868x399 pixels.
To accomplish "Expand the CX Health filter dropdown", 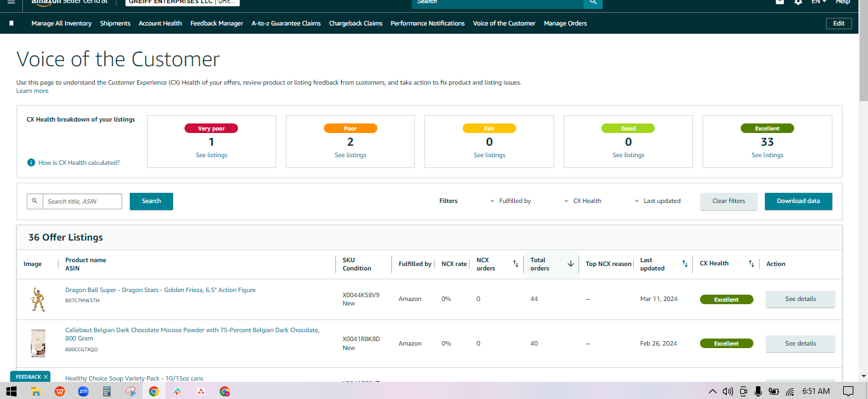I will click(x=582, y=201).
